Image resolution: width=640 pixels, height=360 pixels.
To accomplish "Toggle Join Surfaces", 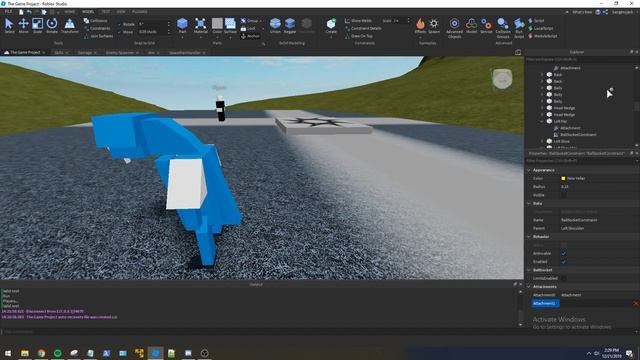I will pos(98,36).
